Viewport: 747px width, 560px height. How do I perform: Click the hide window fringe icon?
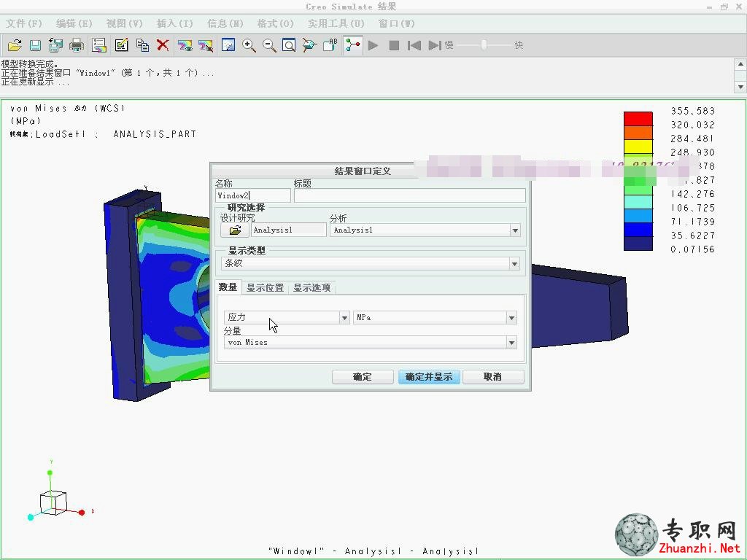coord(206,45)
